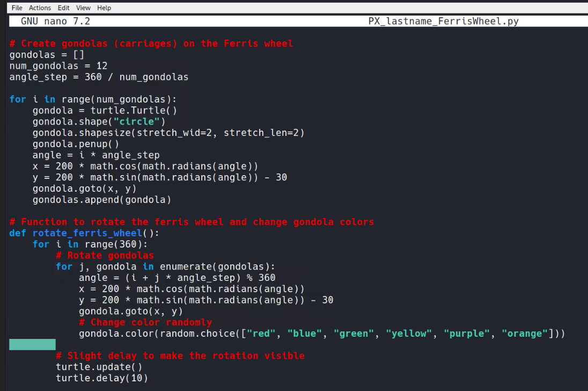Click the "red" string in color list
588x391 pixels.
click(261, 334)
